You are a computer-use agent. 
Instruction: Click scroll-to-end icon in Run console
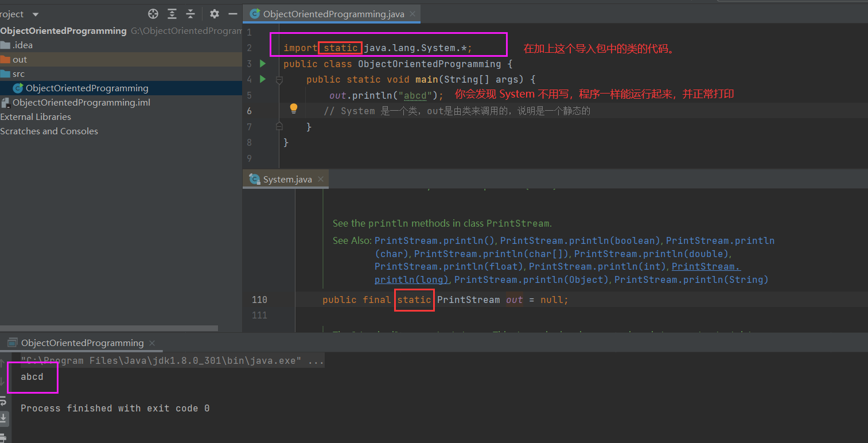[x=3, y=419]
